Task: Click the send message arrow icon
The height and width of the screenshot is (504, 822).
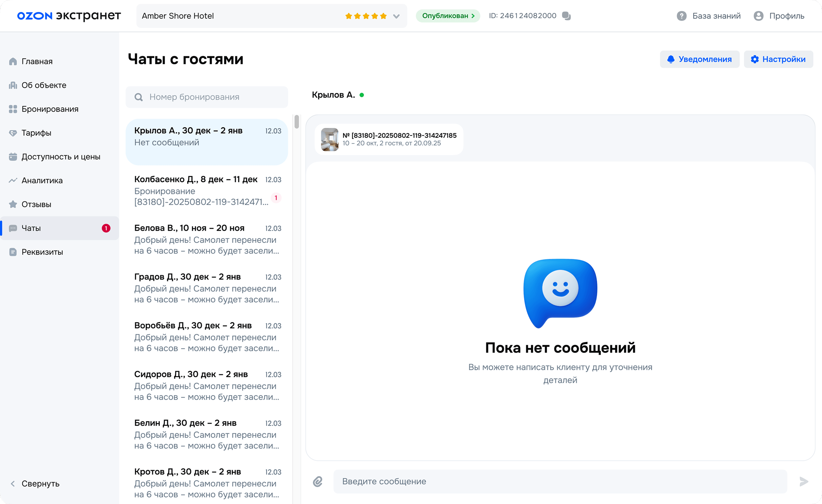Action: (x=804, y=481)
